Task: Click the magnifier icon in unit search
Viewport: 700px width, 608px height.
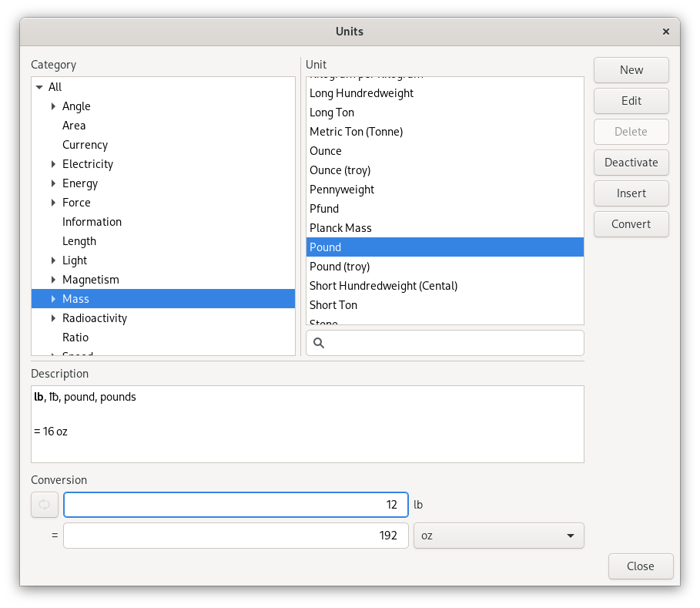Action: pos(319,343)
